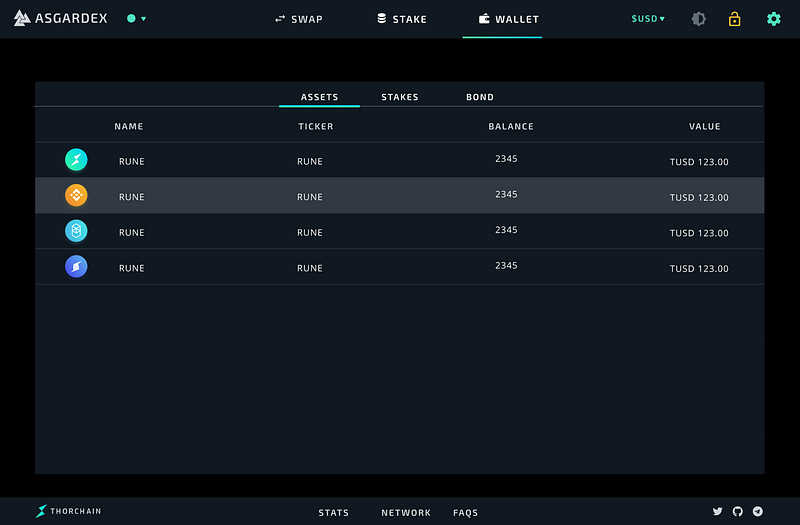This screenshot has width=800, height=525.
Task: Open the Telegram icon link
Action: [x=758, y=511]
